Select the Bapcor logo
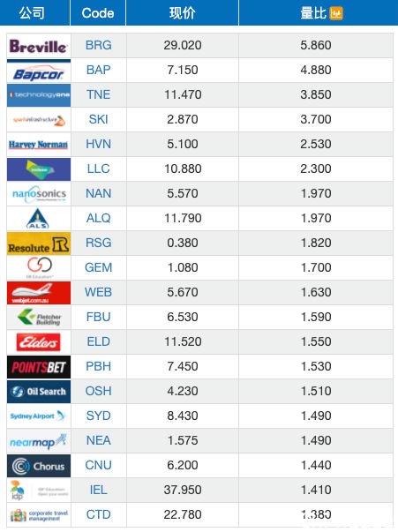This screenshot has width=398, height=532. (39, 71)
